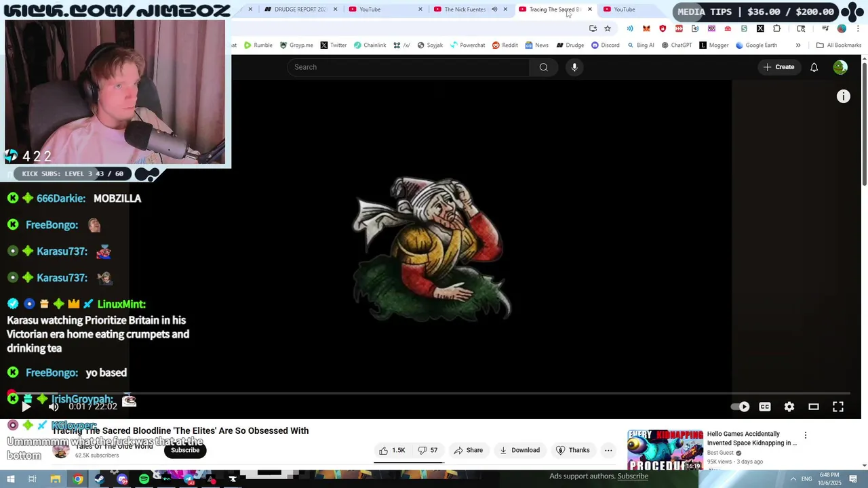Toggle autoplay switch in player

point(740,407)
